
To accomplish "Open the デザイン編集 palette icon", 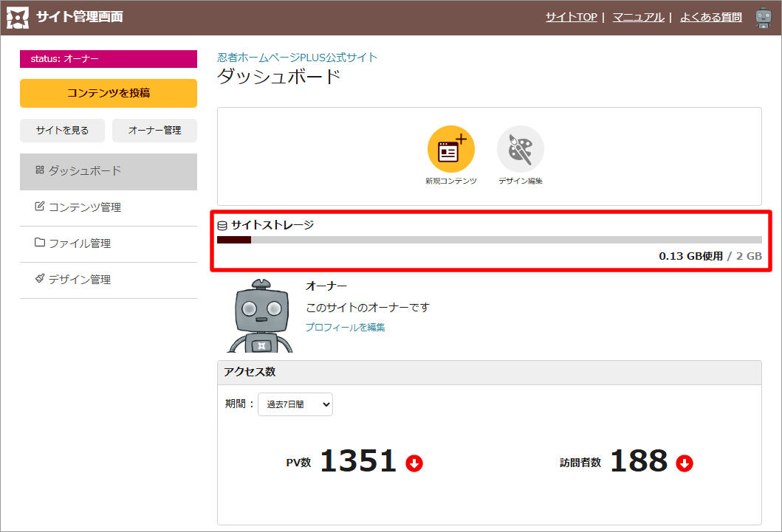I will (520, 149).
